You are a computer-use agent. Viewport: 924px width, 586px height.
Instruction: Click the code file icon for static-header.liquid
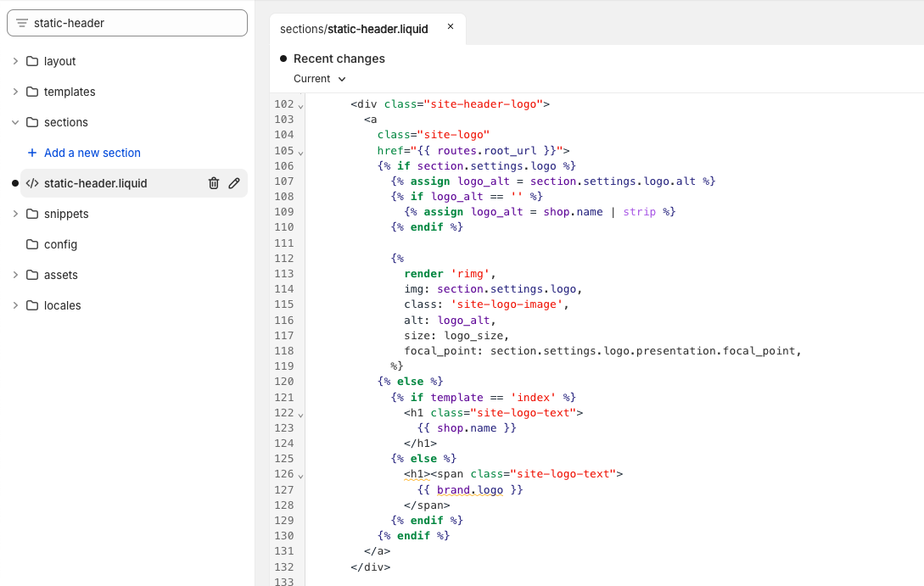(x=32, y=183)
